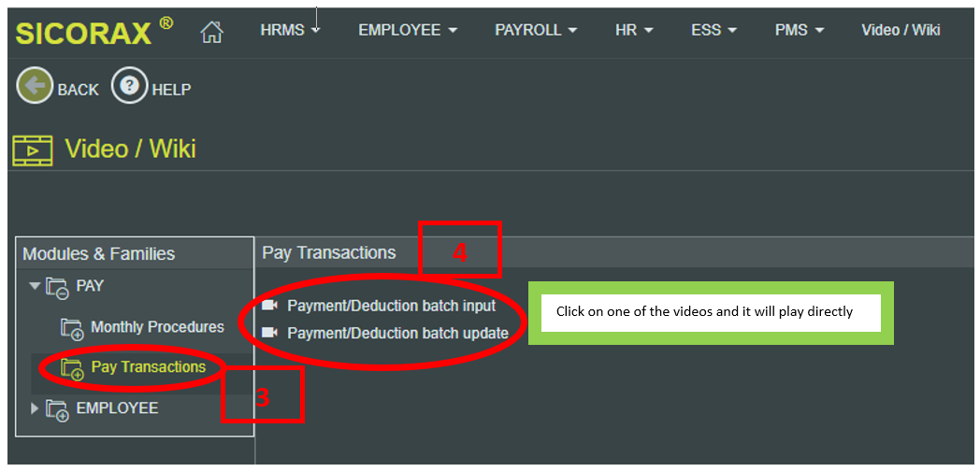Click the Back arrow icon
Viewport: 980px width, 472px height.
pyautogui.click(x=34, y=87)
